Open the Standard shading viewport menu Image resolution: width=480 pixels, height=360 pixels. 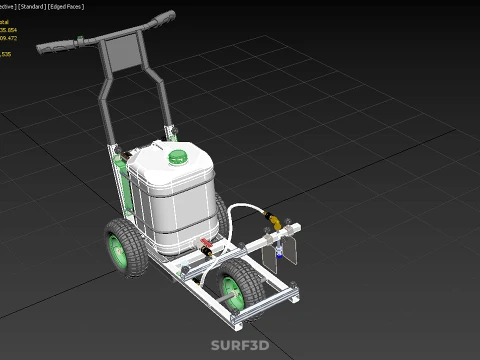click(x=32, y=7)
